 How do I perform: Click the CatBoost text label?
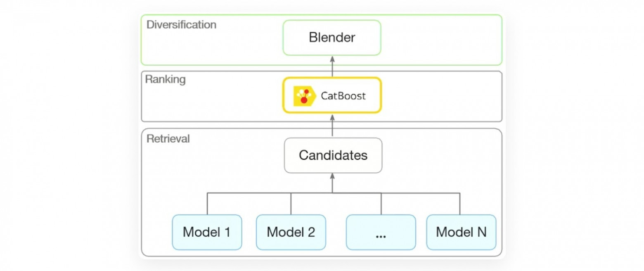(x=343, y=96)
